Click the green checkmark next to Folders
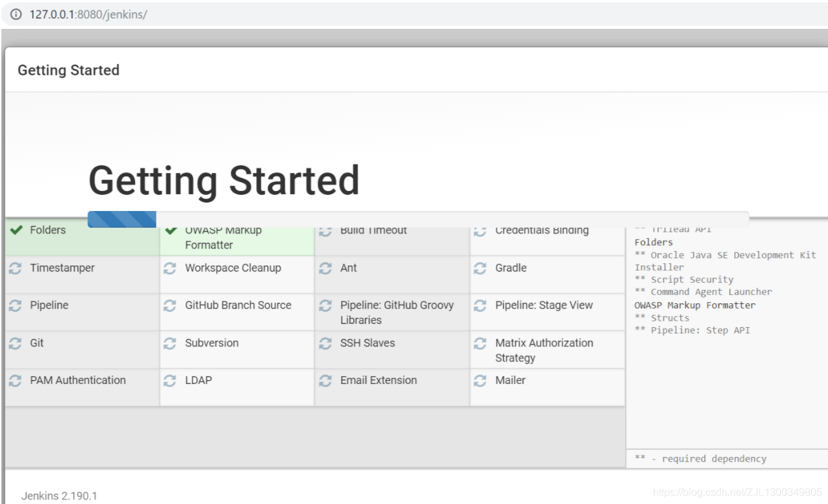Screen dimensions: 828x504 17,230
